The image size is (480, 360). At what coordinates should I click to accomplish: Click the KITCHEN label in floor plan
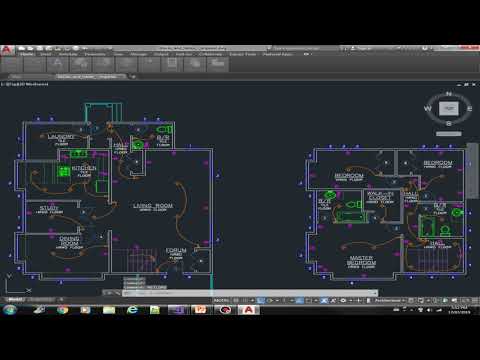tap(84, 168)
